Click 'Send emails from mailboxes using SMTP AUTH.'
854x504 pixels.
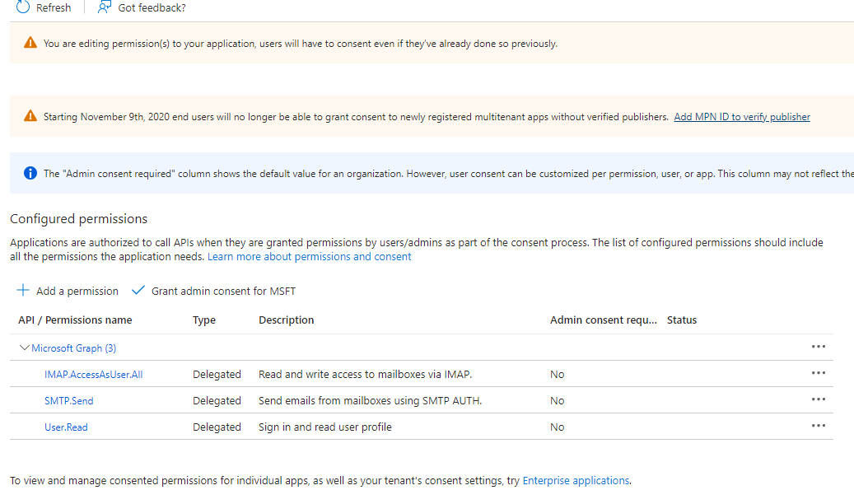pyautogui.click(x=370, y=400)
